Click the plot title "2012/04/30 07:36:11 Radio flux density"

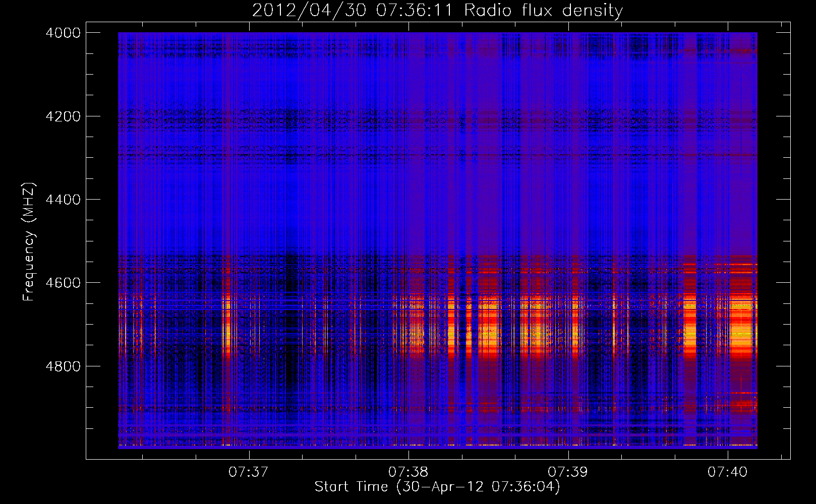437,11
